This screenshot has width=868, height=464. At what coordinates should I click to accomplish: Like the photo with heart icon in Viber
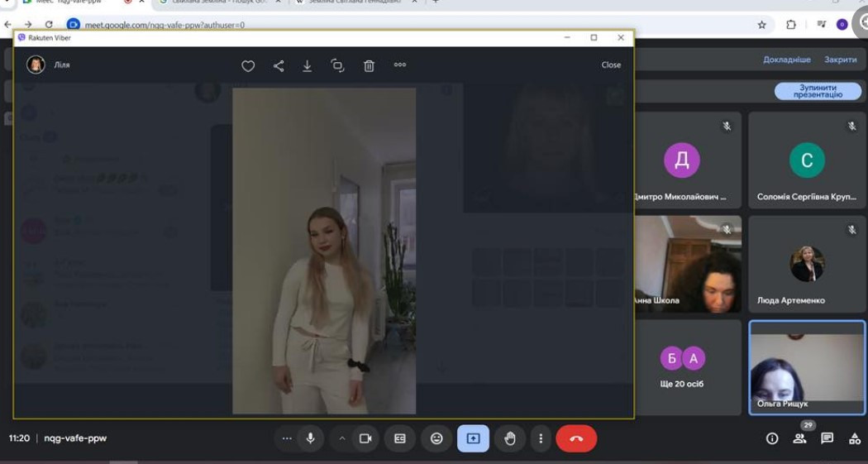click(248, 66)
